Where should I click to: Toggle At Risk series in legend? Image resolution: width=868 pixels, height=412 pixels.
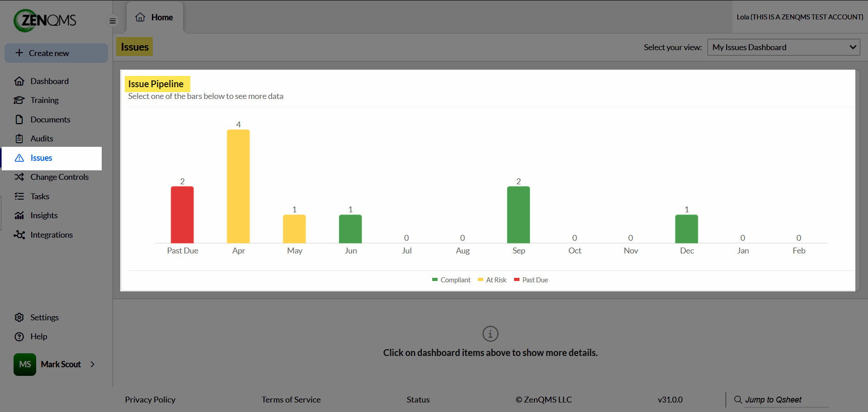(492, 280)
